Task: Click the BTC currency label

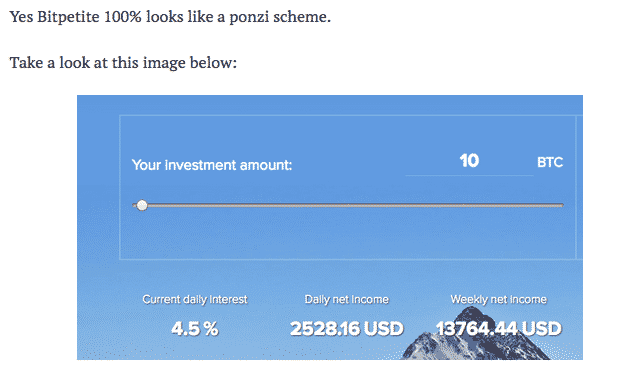Action: coord(550,162)
